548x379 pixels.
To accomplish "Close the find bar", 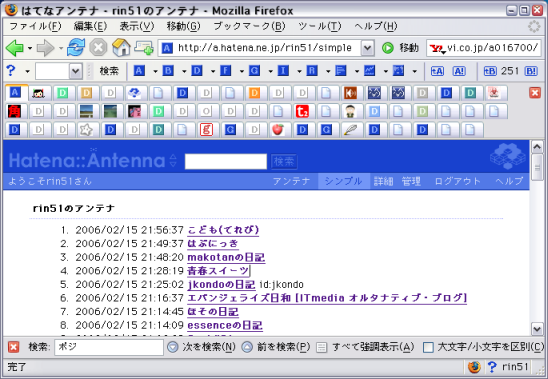I will [x=13, y=347].
